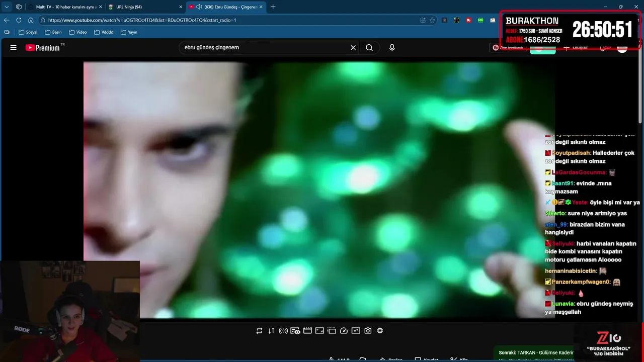The width and height of the screenshot is (644, 362).
Task: Click the up-down arrows sort icon
Action: [271, 331]
